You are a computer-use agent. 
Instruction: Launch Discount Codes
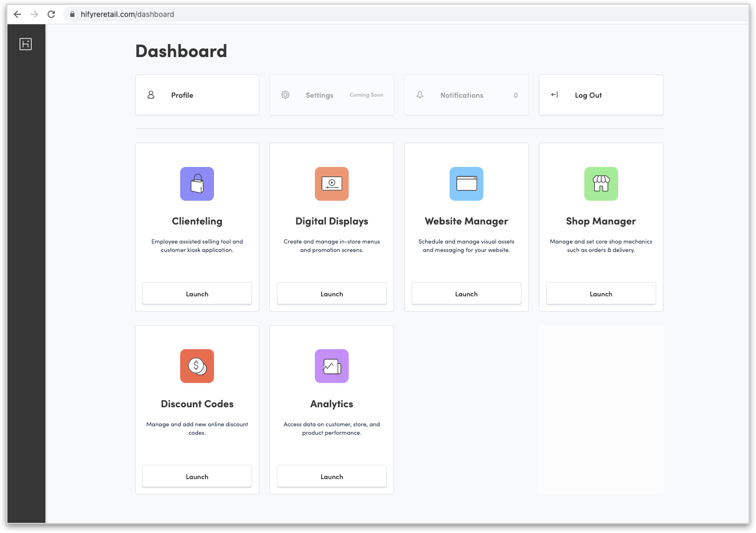pyautogui.click(x=197, y=476)
